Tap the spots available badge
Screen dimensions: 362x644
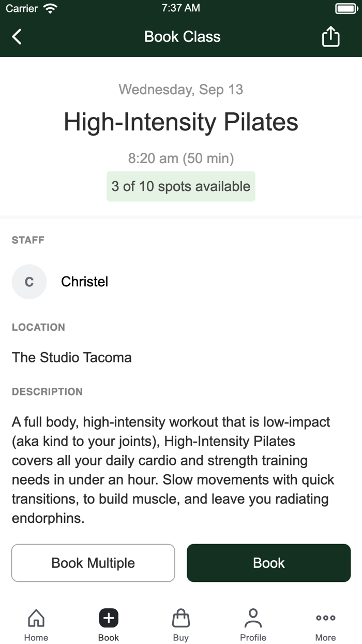coord(180,186)
